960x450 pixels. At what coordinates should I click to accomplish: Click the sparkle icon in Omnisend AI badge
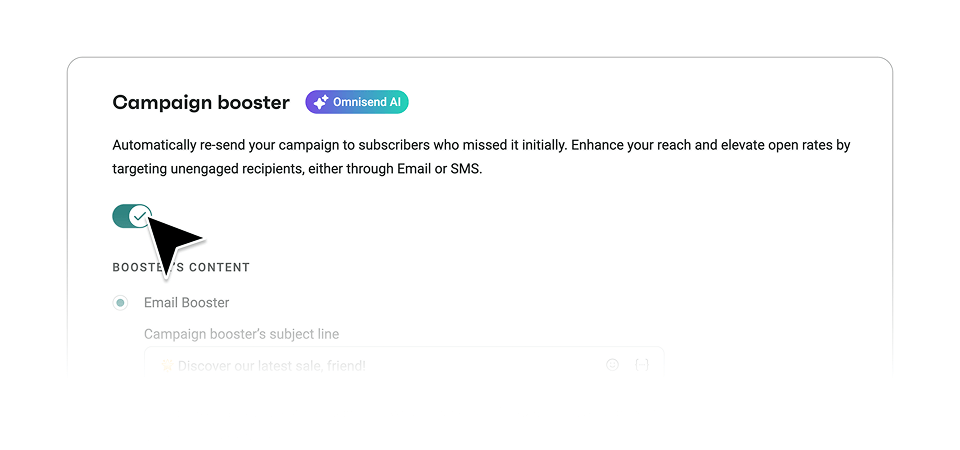(x=320, y=102)
